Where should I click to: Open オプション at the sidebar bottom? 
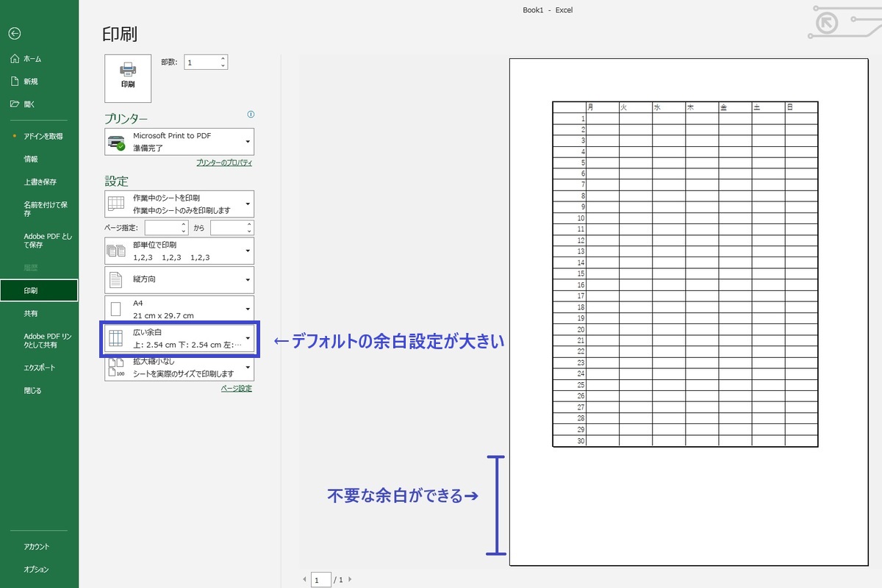(36, 569)
